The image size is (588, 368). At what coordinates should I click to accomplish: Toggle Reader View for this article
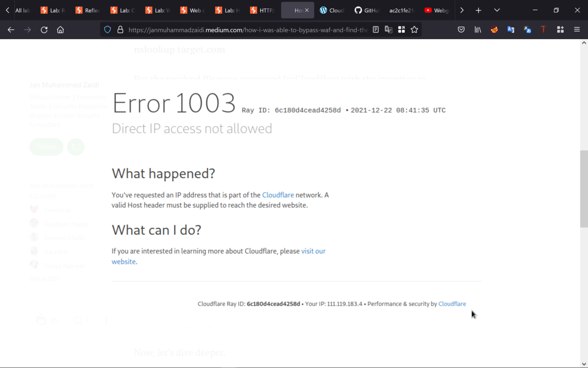tap(376, 30)
